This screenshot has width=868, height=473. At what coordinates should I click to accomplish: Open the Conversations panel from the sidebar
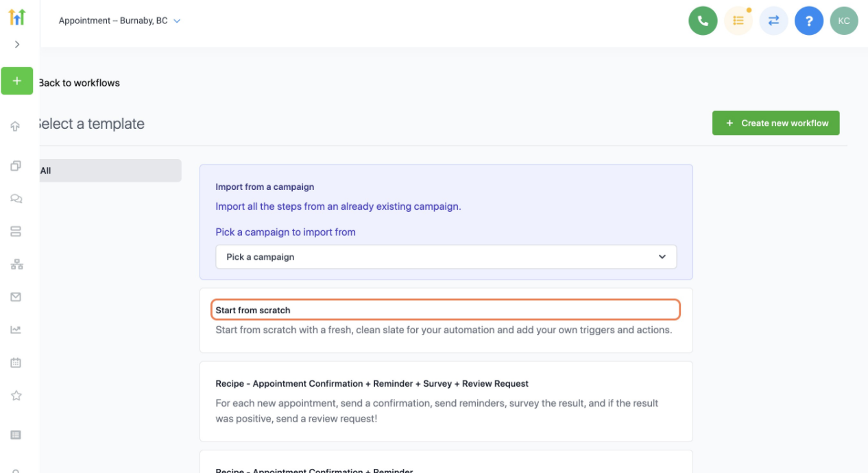[x=15, y=198]
